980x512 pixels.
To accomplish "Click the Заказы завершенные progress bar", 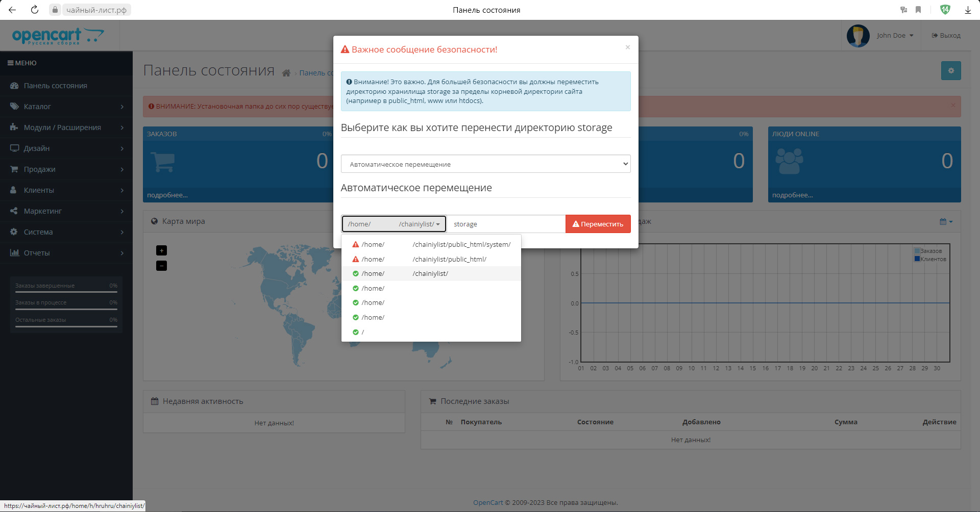I will click(x=66, y=292).
